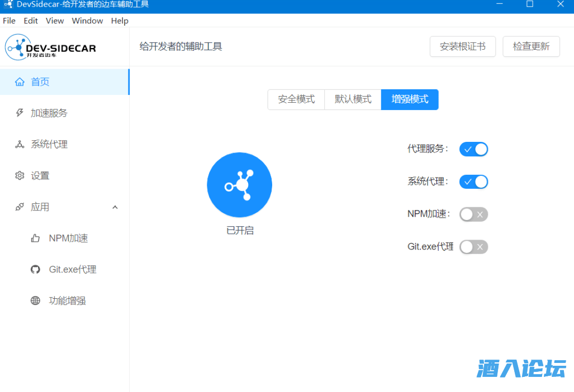Click the 加速服务 lightning icon
Viewport: 574px width, 392px height.
[20, 113]
